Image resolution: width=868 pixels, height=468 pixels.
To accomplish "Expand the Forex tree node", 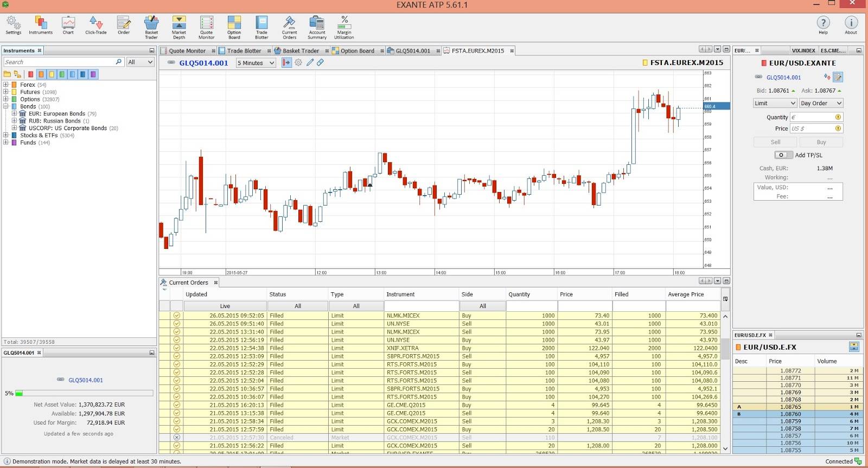I will (6, 85).
